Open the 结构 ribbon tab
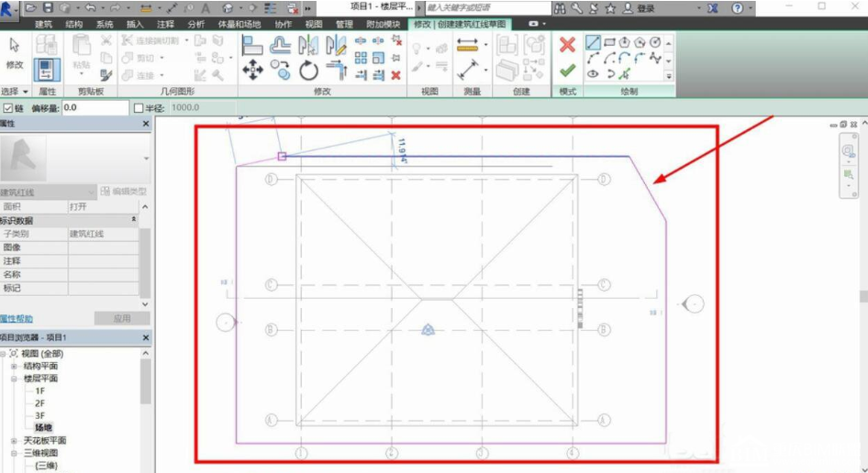The width and height of the screenshot is (868, 473). point(73,25)
